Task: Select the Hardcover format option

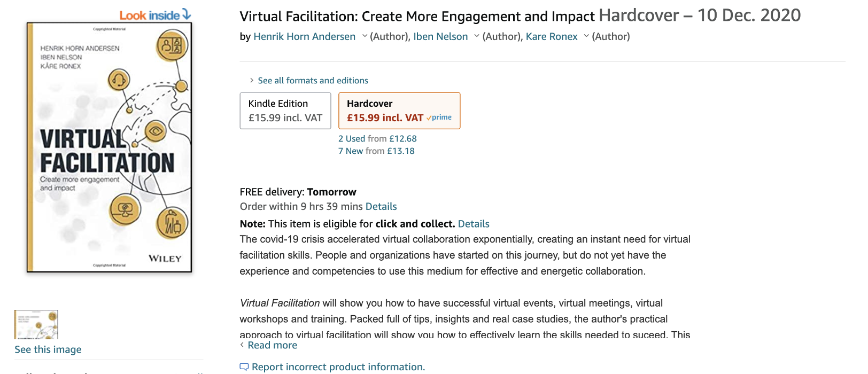Action: point(399,111)
